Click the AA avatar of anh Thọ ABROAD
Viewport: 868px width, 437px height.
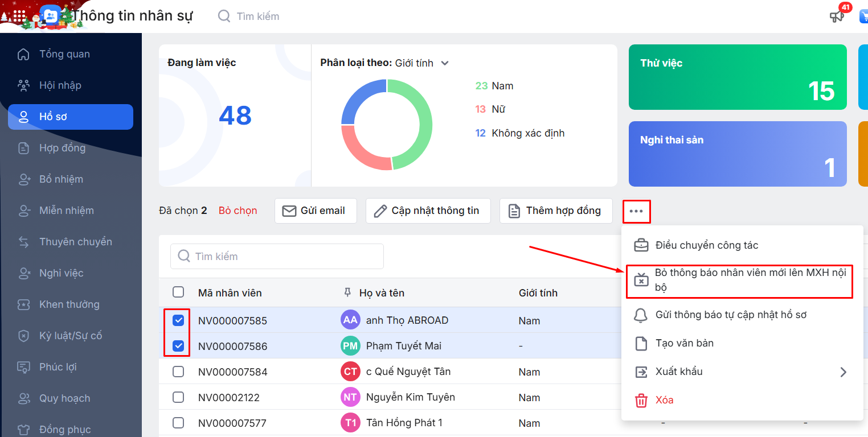(x=350, y=320)
